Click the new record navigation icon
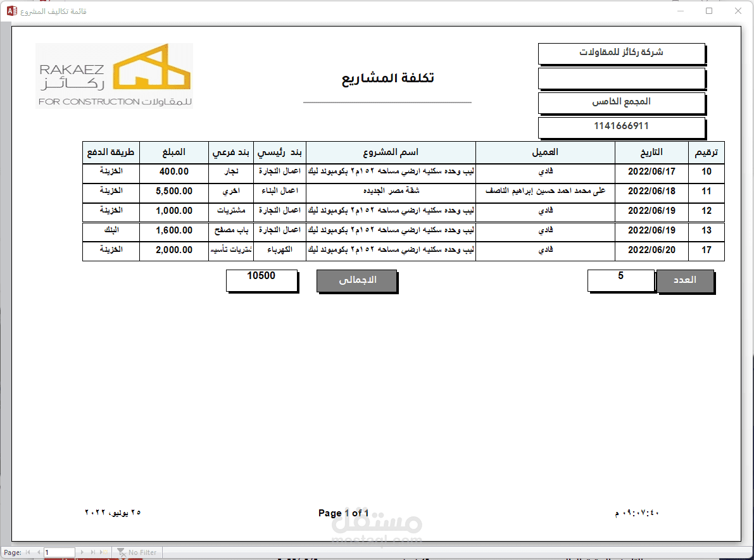754x560 pixels. pos(104,552)
